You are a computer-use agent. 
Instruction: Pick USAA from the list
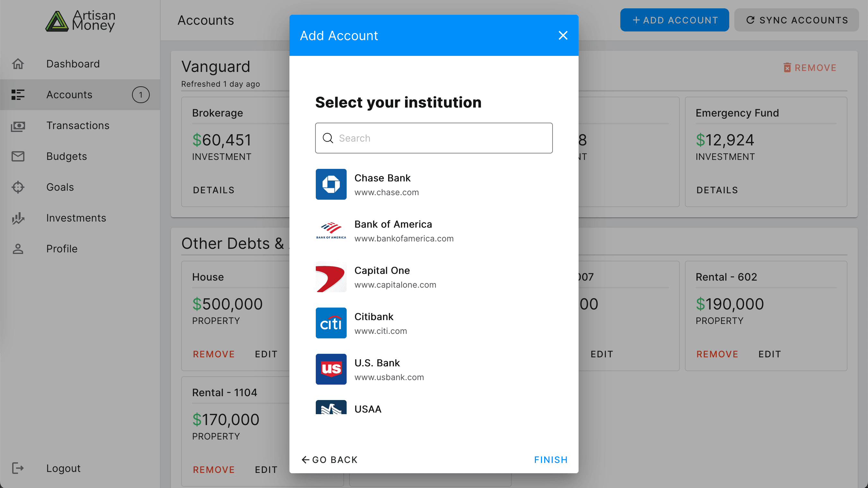click(434, 407)
